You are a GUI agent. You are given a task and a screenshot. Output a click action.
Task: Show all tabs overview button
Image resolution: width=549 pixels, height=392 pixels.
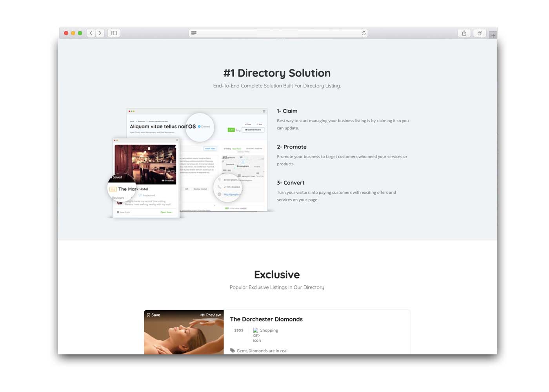pyautogui.click(x=480, y=33)
